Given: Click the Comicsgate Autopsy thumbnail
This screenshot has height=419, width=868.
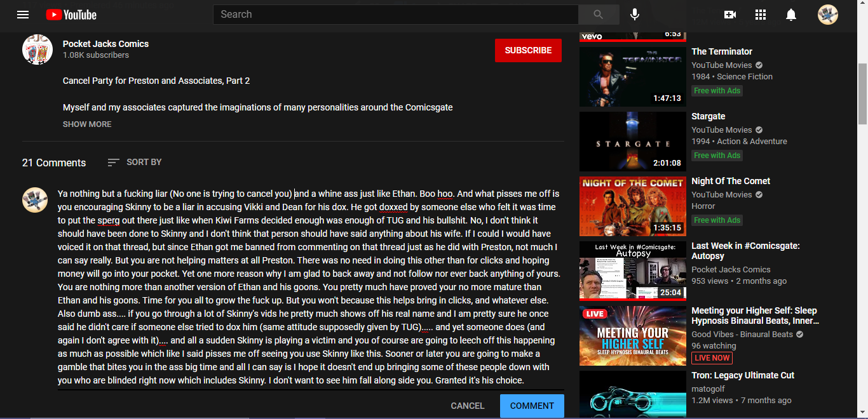Looking at the screenshot, I should [x=633, y=271].
